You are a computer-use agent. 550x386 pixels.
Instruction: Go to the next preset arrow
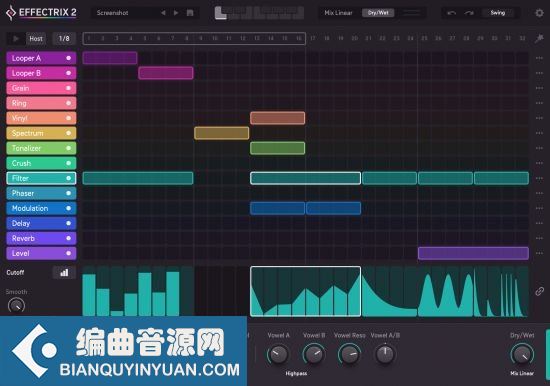click(x=176, y=13)
